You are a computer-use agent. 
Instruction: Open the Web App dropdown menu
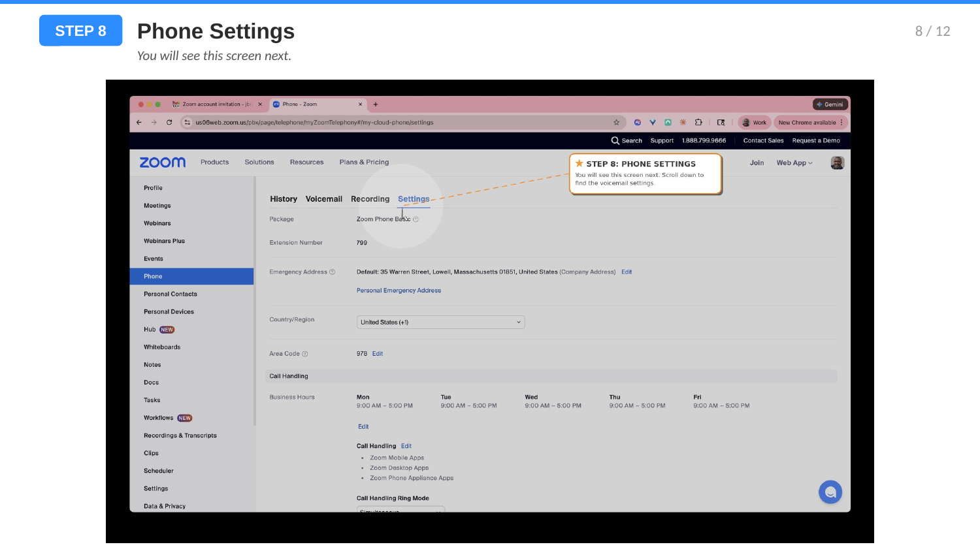(794, 162)
